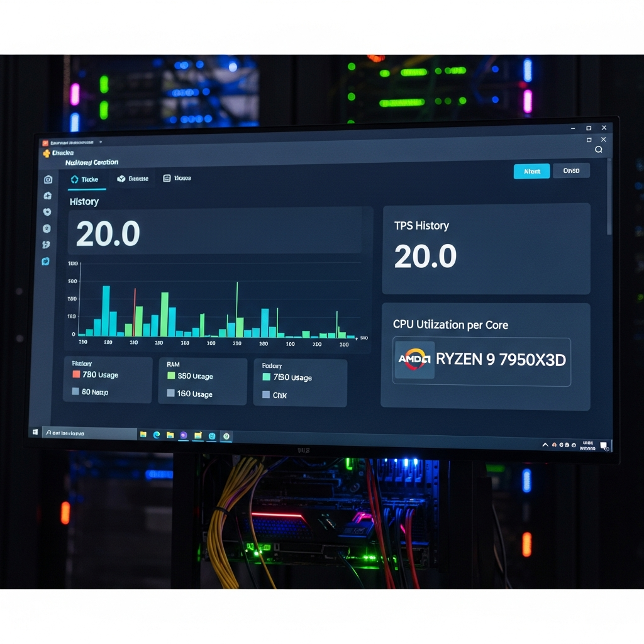The image size is (644, 644).
Task: Restore the inner window with the second restore button
Action: [589, 140]
